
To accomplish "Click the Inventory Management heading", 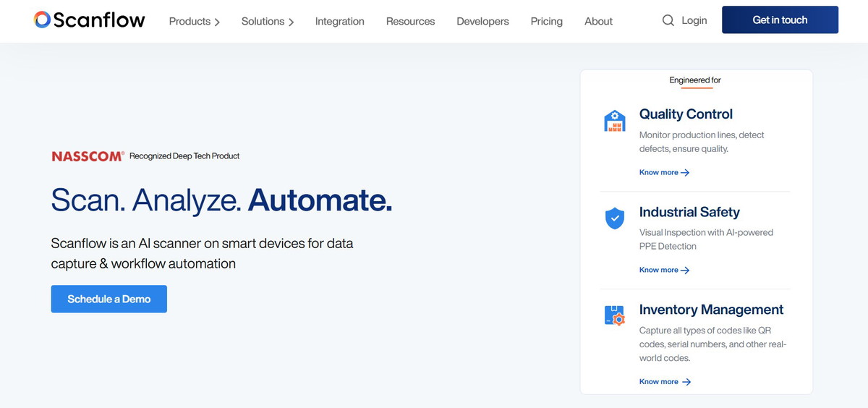I will [712, 310].
